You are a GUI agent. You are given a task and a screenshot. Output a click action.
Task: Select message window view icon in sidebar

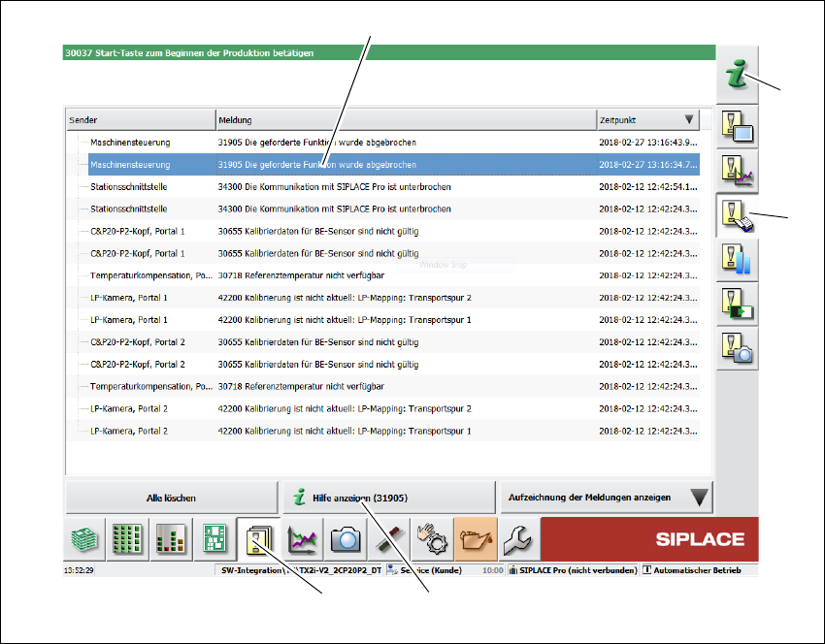(737, 127)
